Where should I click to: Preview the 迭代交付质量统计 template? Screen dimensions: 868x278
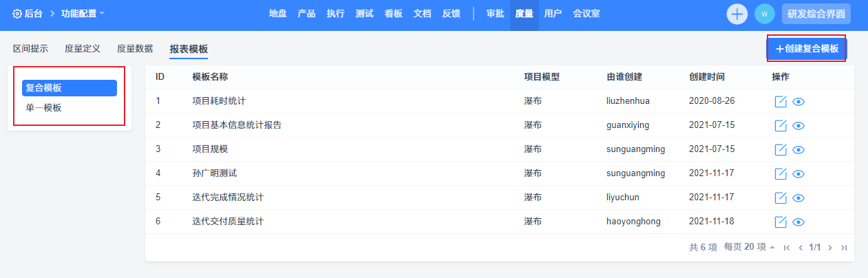(798, 222)
